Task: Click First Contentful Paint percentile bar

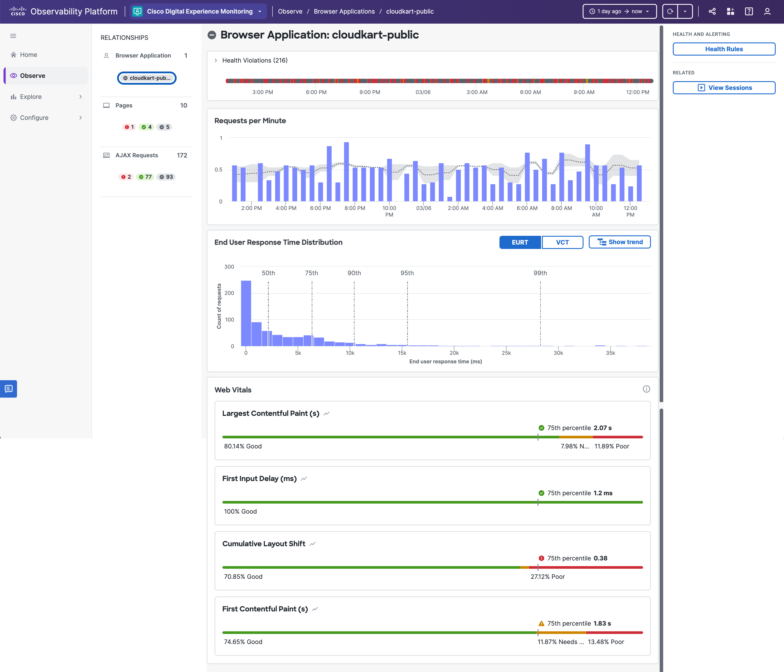Action: [432, 633]
